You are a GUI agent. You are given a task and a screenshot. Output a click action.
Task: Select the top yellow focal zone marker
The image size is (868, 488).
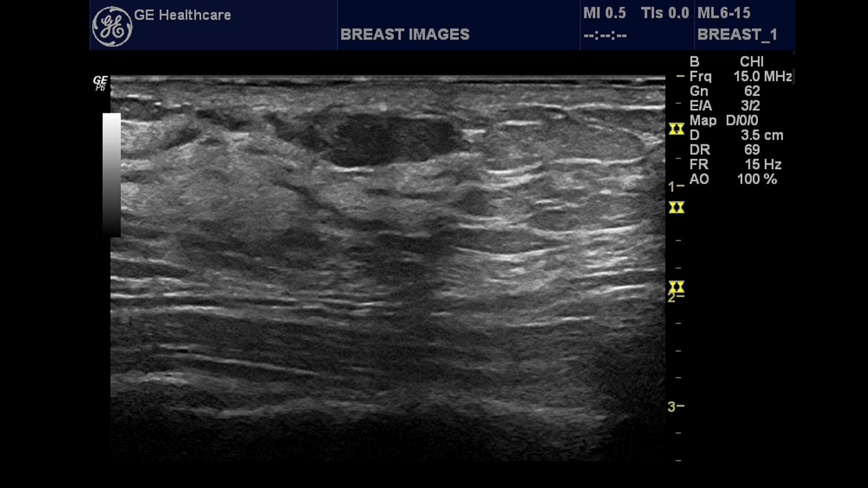(676, 129)
